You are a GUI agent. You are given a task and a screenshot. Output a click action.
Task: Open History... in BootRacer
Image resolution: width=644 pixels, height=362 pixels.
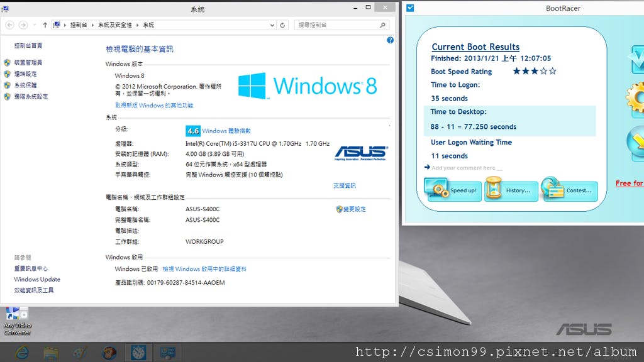pos(511,190)
